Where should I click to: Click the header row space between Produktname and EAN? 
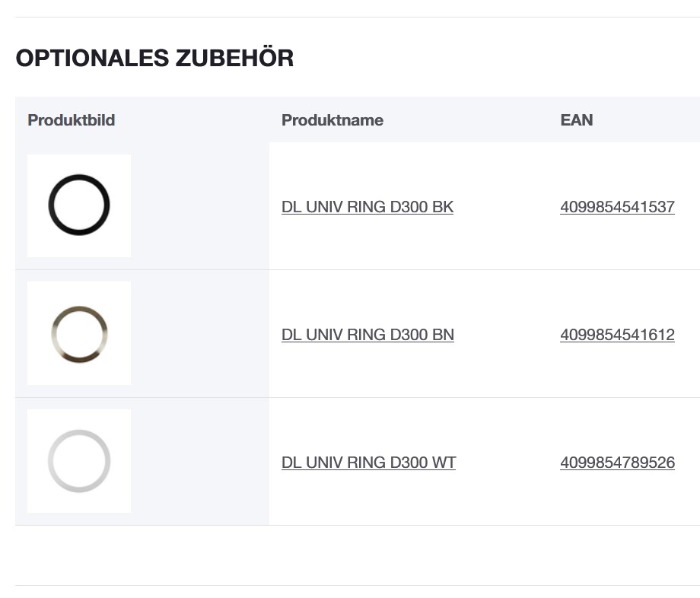(x=472, y=120)
